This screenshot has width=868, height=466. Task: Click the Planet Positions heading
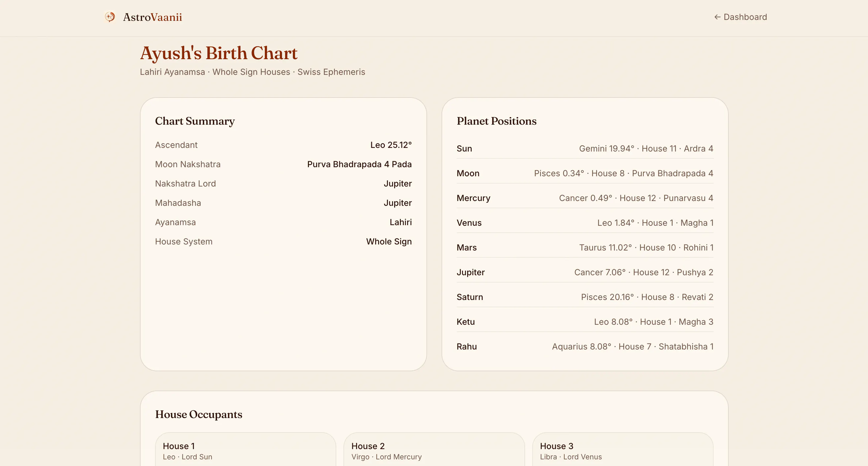coord(496,121)
